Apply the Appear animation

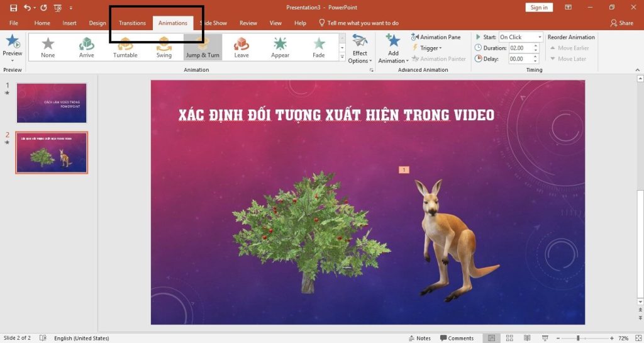(x=280, y=48)
